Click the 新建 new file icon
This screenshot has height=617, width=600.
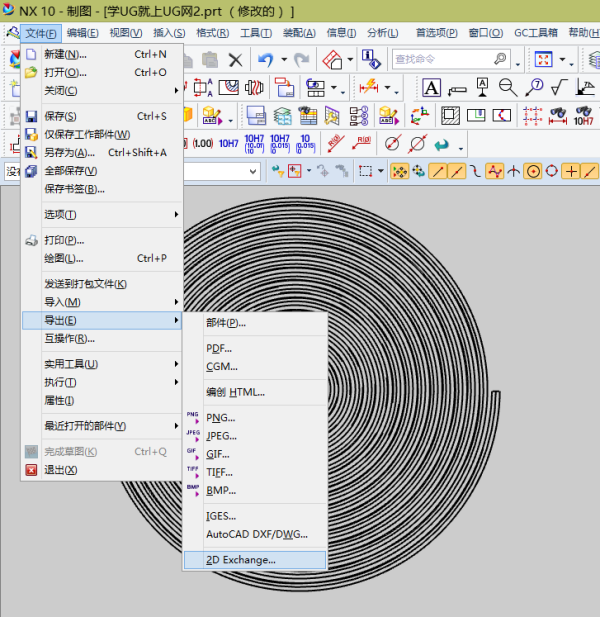[31, 54]
